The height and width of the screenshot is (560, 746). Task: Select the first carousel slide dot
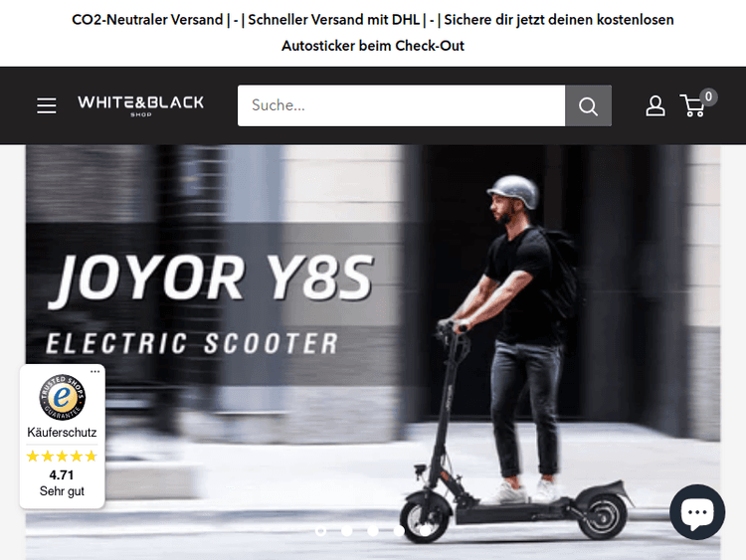pyautogui.click(x=321, y=530)
